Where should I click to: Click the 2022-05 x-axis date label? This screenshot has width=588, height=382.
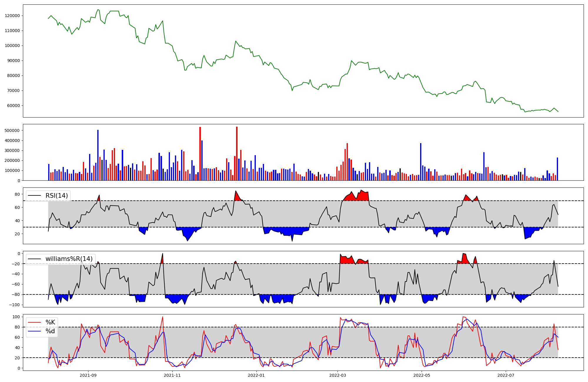[422, 375]
